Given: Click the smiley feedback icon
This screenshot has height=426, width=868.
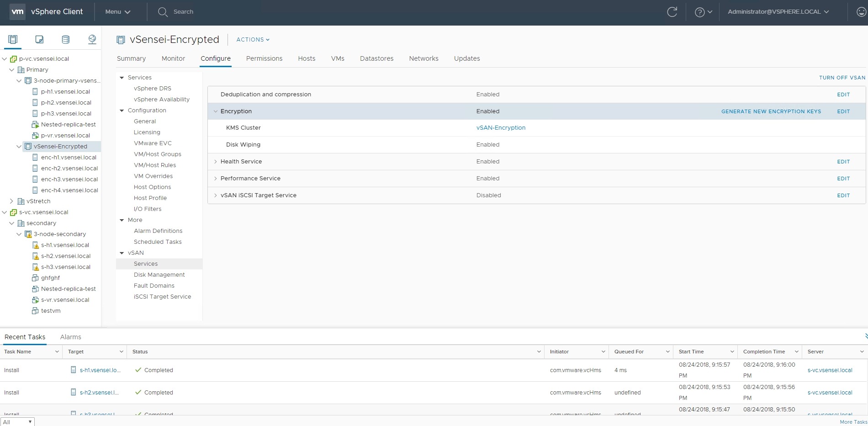Looking at the screenshot, I should 861,12.
